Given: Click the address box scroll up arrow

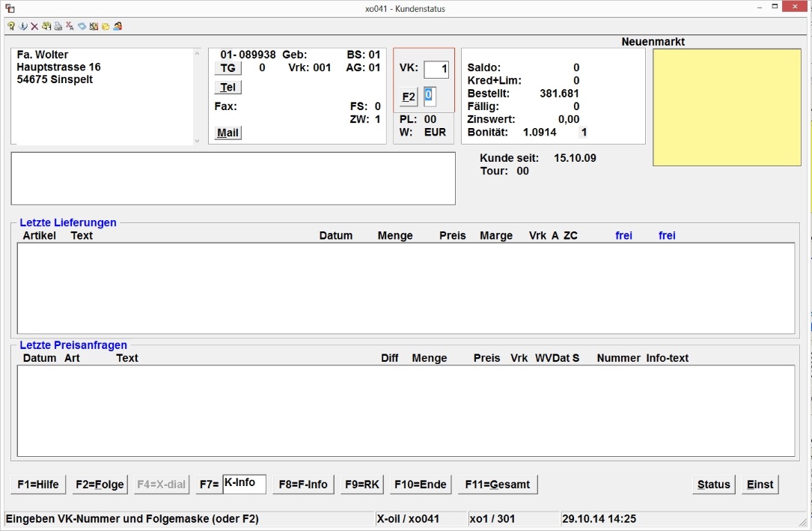Looking at the screenshot, I should pos(197,53).
